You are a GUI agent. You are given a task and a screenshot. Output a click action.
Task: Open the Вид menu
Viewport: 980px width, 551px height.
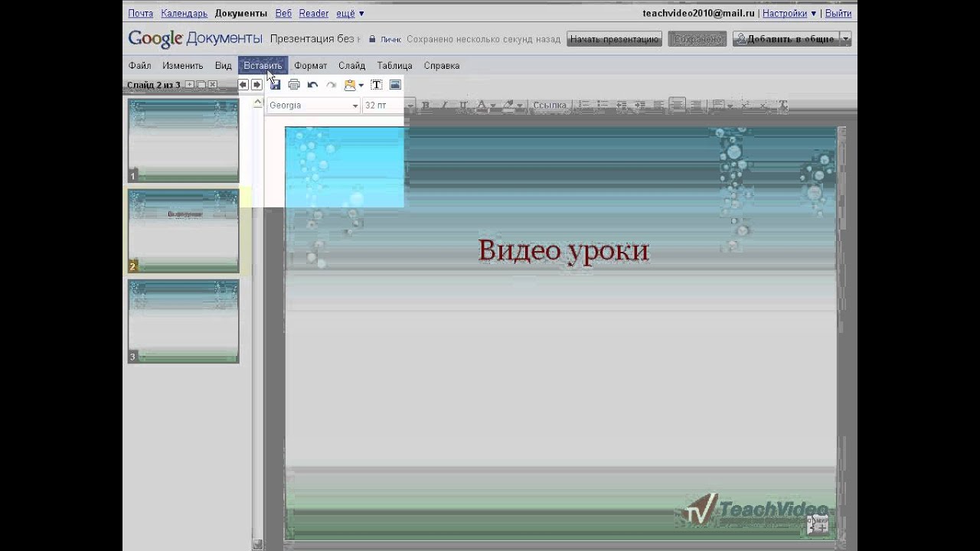tap(223, 66)
